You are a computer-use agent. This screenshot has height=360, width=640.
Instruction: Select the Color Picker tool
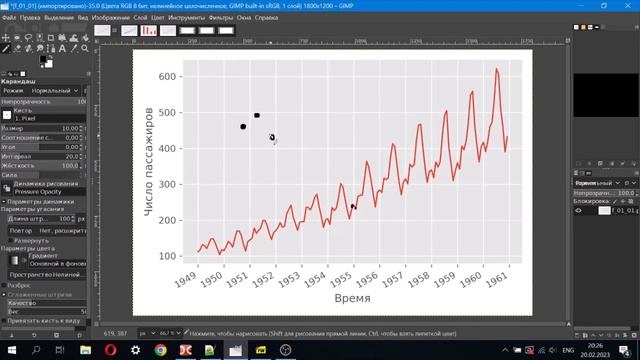click(73, 49)
